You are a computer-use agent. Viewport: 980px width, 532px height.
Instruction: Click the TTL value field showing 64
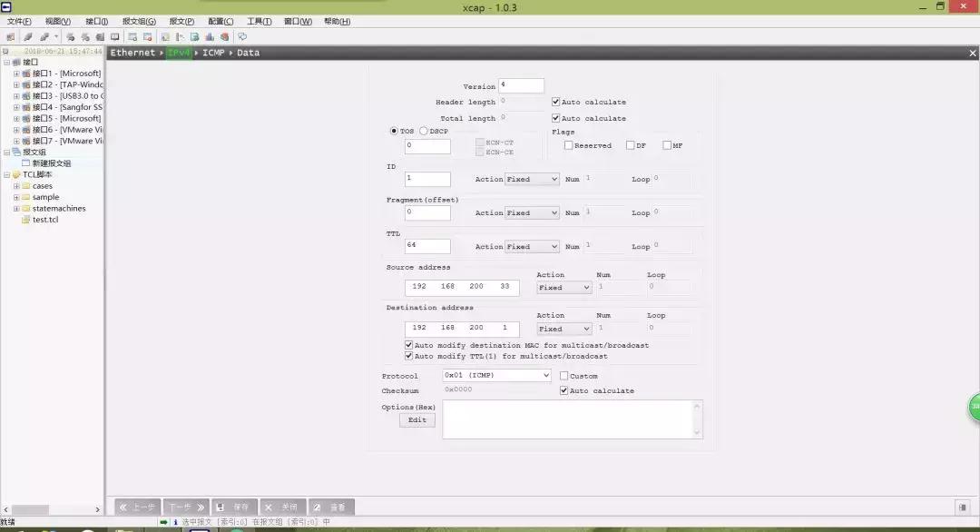click(x=427, y=246)
